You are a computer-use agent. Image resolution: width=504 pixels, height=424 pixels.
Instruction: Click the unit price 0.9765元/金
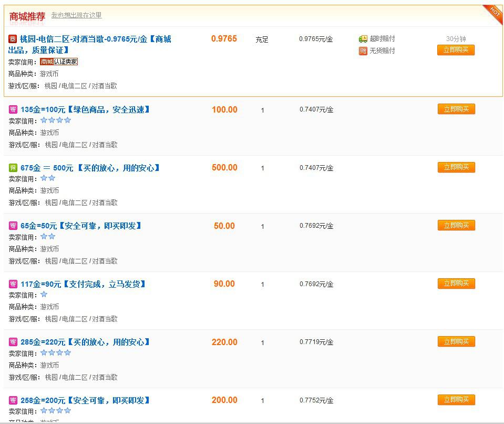coord(316,39)
